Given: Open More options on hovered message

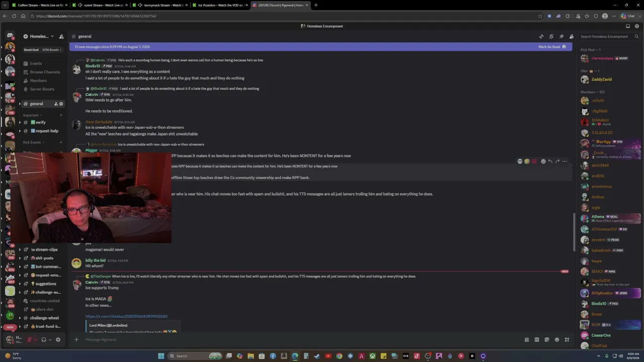Looking at the screenshot, I should pyautogui.click(x=565, y=161).
